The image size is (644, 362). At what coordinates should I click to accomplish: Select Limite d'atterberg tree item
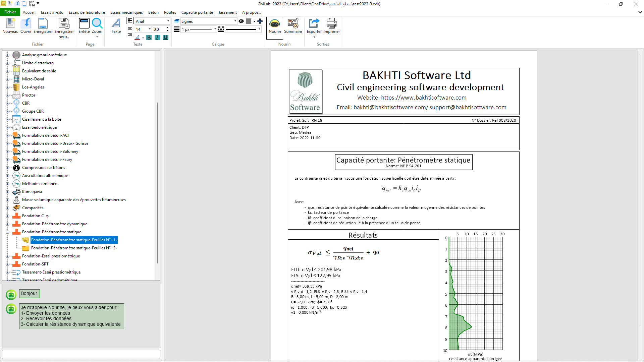pos(38,63)
